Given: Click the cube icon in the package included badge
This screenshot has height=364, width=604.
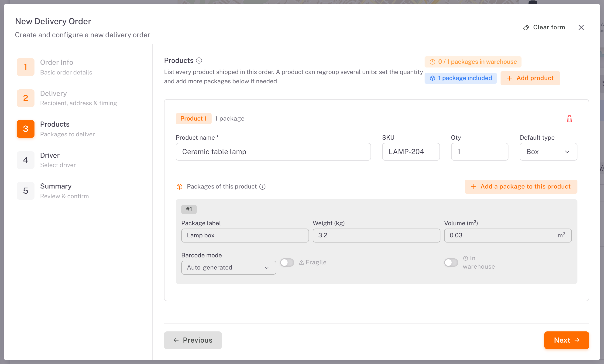Looking at the screenshot, I should (432, 78).
